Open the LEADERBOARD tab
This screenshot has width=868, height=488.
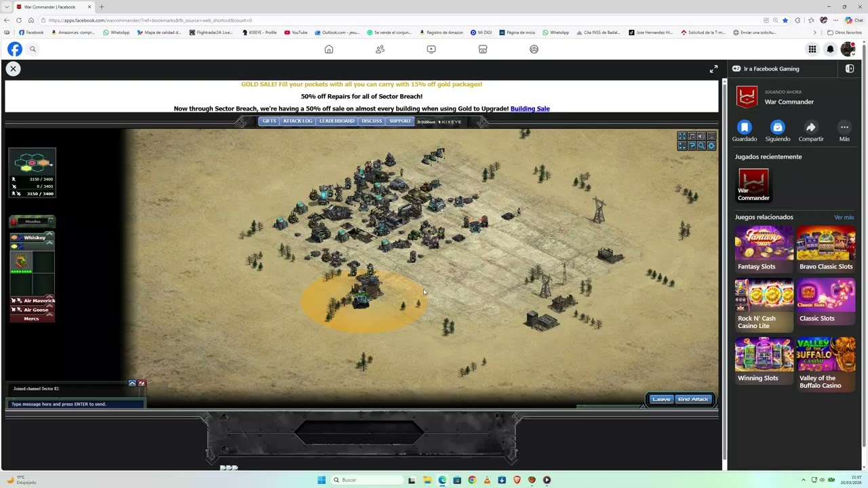[x=337, y=121]
